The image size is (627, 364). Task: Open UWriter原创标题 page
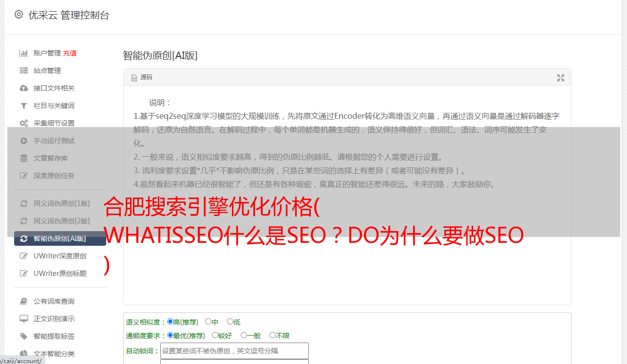[x=60, y=273]
